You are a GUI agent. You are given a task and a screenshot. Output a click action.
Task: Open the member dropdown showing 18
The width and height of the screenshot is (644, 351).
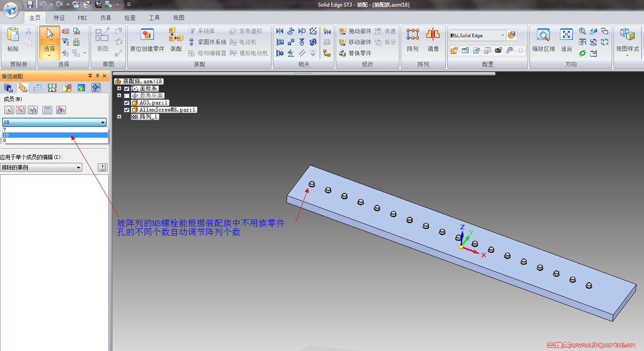click(x=54, y=122)
